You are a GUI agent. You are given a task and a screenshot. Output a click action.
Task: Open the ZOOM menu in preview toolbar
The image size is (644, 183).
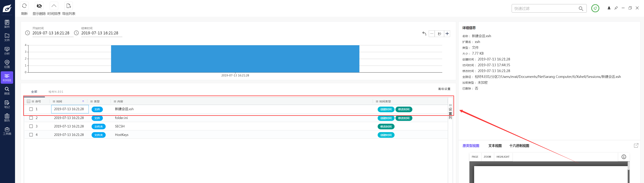tap(487, 157)
